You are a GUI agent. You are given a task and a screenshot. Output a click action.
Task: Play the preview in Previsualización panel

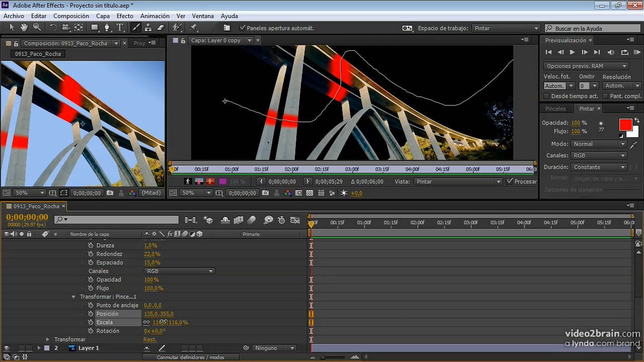coord(572,52)
